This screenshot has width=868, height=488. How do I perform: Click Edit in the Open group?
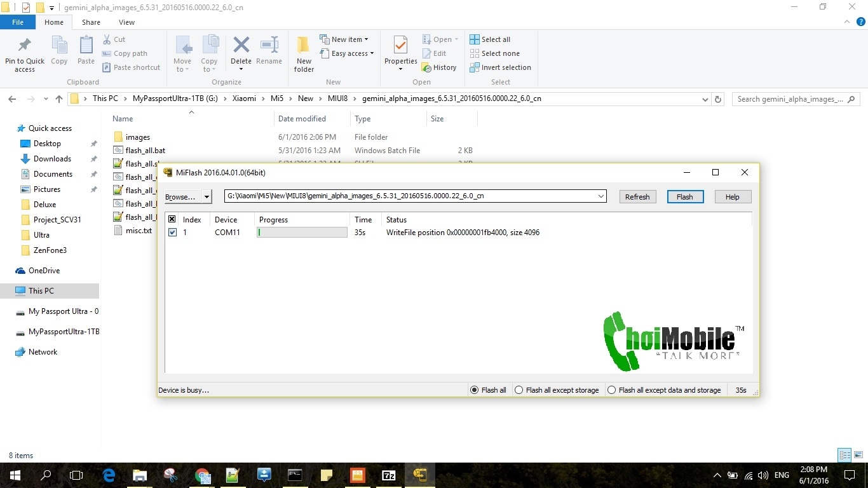(434, 53)
